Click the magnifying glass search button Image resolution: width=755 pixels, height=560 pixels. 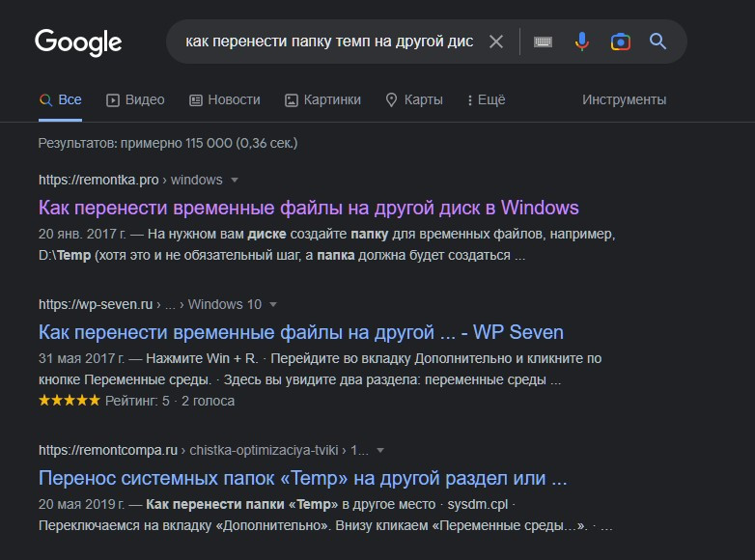[x=658, y=42]
